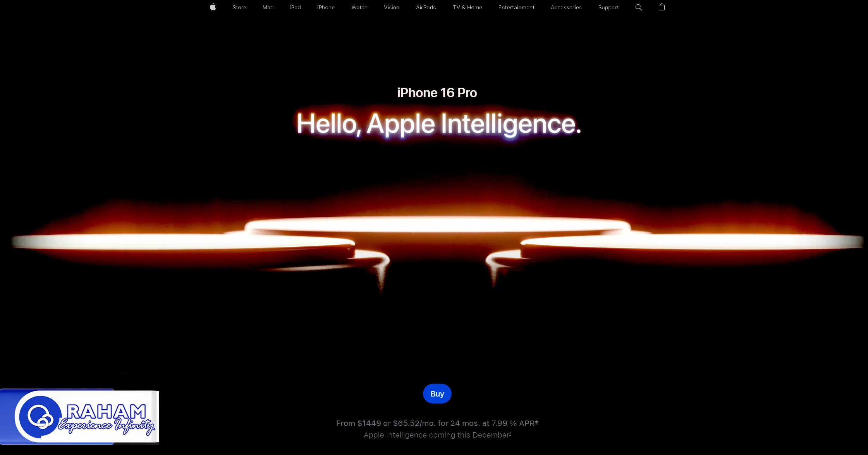Open the shopping bag icon

pos(662,7)
